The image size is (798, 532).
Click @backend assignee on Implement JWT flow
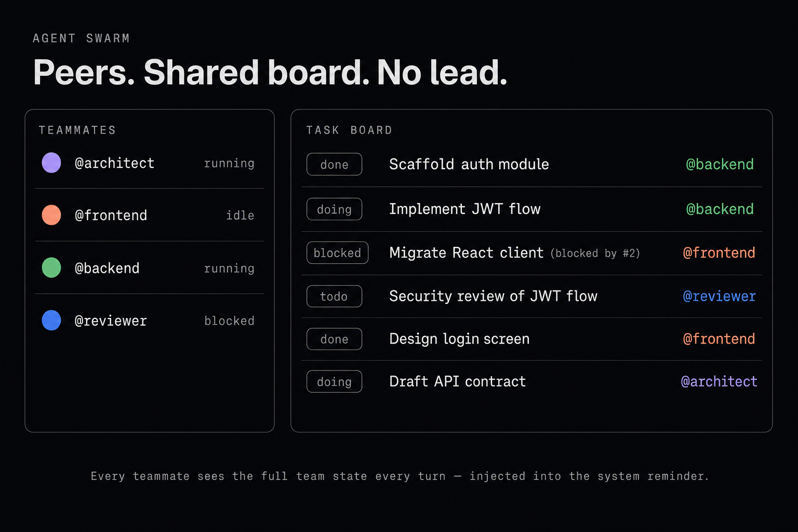click(x=720, y=209)
